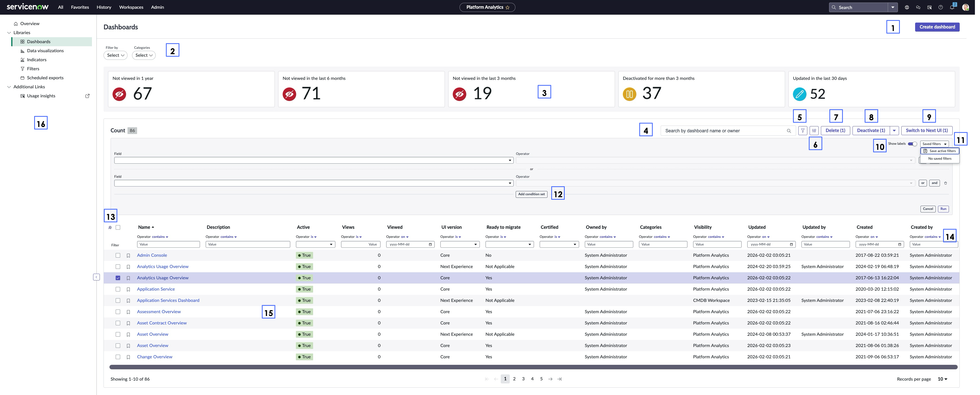Open the first condition Field dropdown
The height and width of the screenshot is (395, 980).
313,161
